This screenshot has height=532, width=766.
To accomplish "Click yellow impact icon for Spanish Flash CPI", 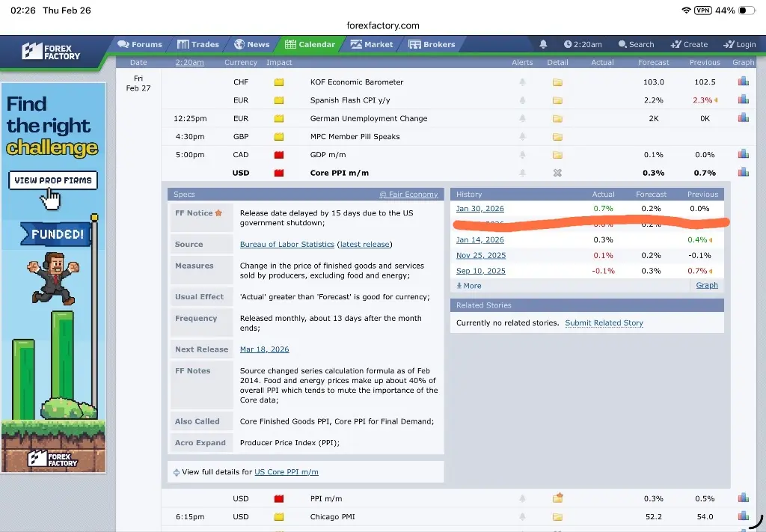I will (x=279, y=100).
